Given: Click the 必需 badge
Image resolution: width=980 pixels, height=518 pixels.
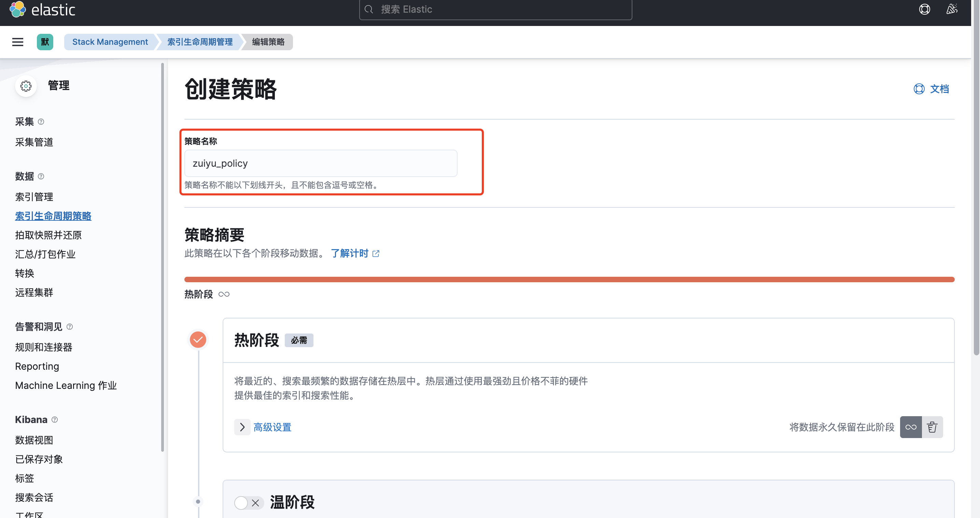Looking at the screenshot, I should click(x=299, y=340).
